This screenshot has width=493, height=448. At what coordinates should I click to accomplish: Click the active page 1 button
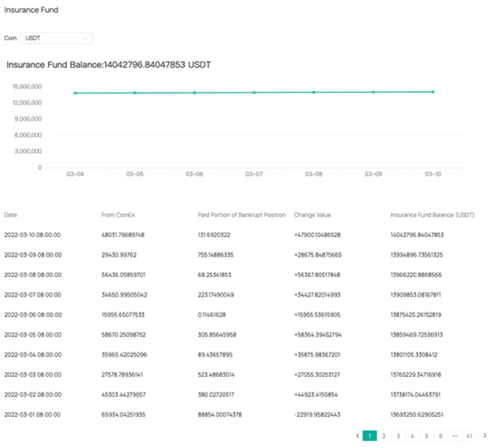coord(370,436)
